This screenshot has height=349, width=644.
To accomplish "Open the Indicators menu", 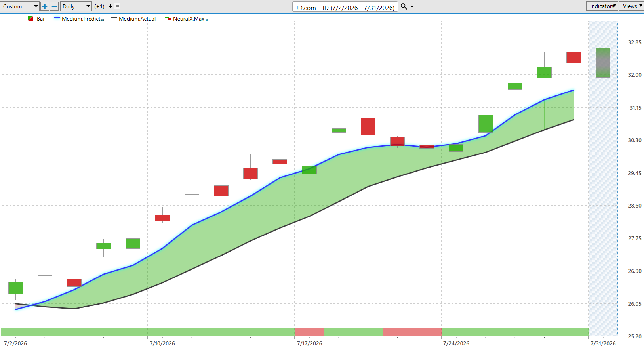I will 602,6.
